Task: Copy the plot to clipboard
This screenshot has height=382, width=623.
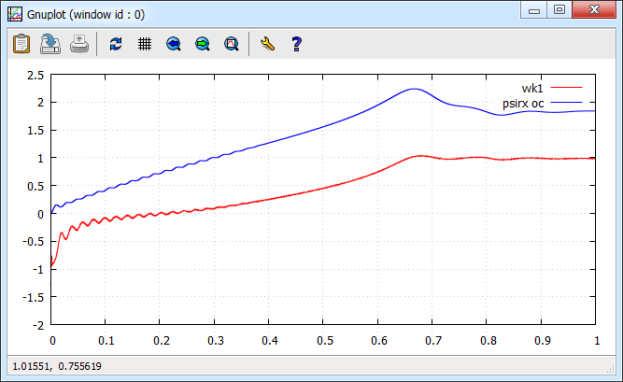Action: click(21, 44)
